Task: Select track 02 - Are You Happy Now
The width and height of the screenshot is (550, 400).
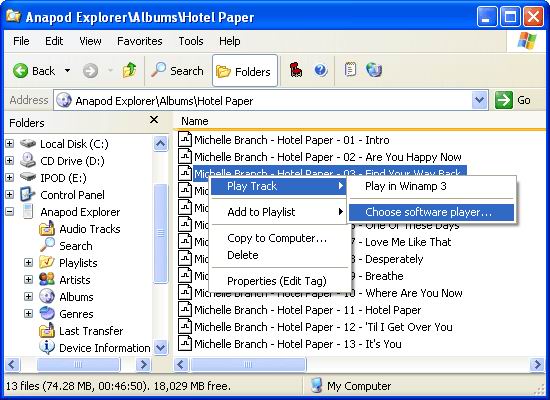Action: [x=328, y=157]
